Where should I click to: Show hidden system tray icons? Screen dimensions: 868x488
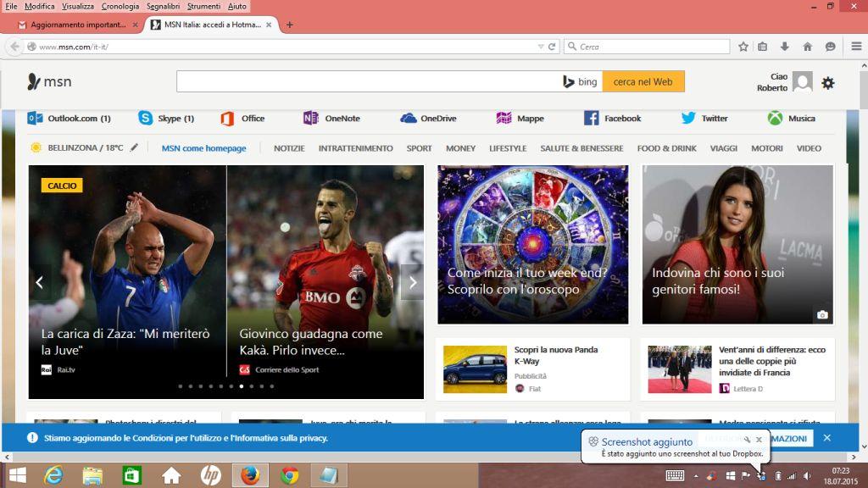coord(696,476)
